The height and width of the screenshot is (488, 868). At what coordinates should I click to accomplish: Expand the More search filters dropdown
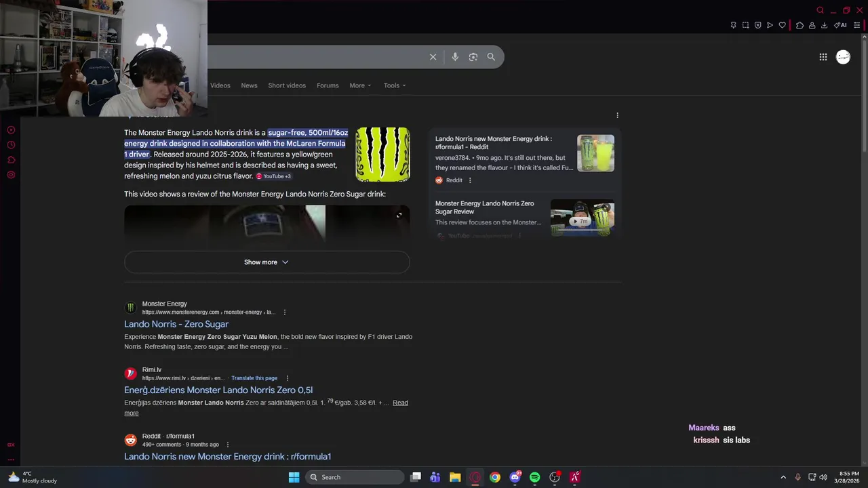pos(360,85)
